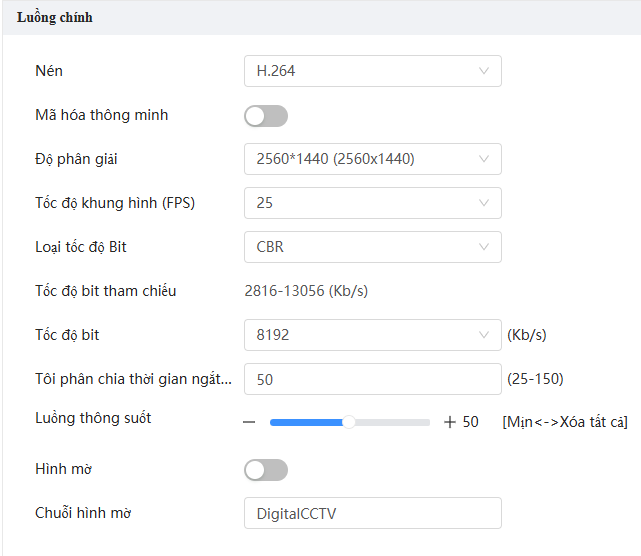Click the chevron arrow in Loại tốc độ Bit field
641x556 pixels.
(484, 247)
